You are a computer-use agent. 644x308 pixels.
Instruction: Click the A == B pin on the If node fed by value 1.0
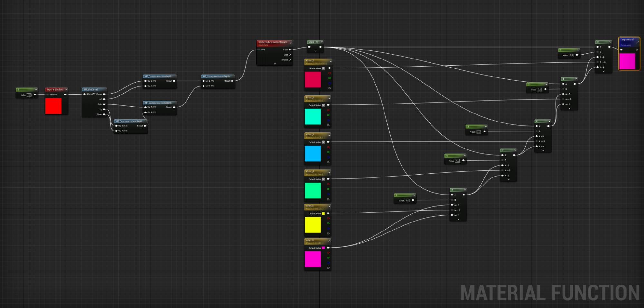(598, 62)
